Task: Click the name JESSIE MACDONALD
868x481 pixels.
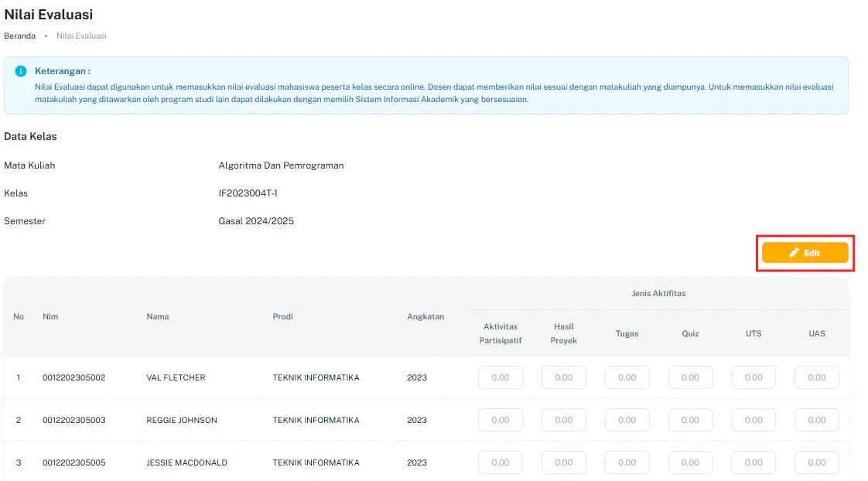Action: click(186, 462)
